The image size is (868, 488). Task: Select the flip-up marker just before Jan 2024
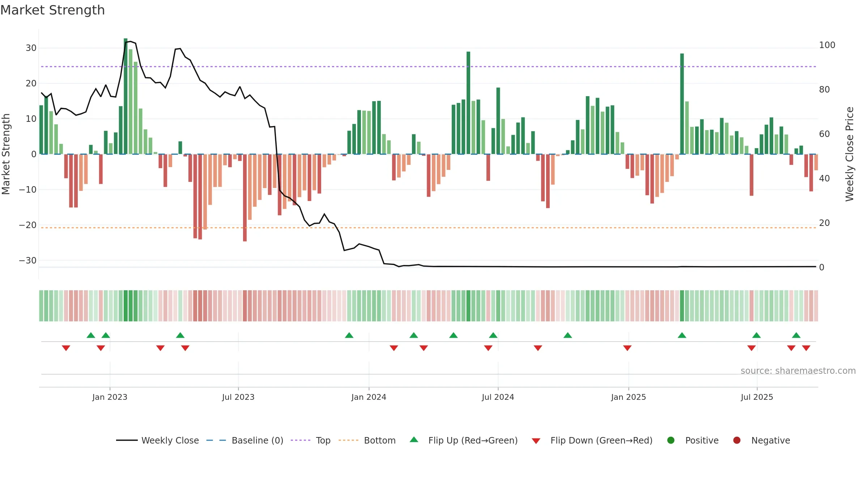[349, 335]
